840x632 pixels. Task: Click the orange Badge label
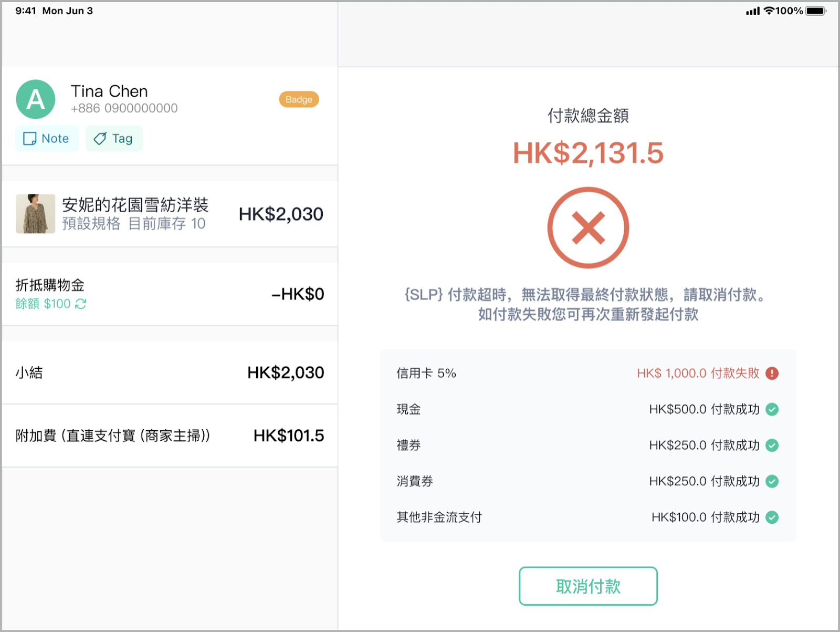299,99
